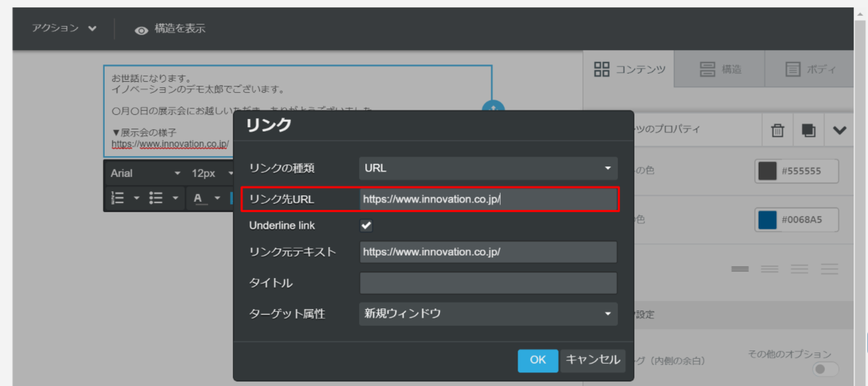
Task: Open the リンクの種類 URL dropdown
Action: [x=488, y=168]
